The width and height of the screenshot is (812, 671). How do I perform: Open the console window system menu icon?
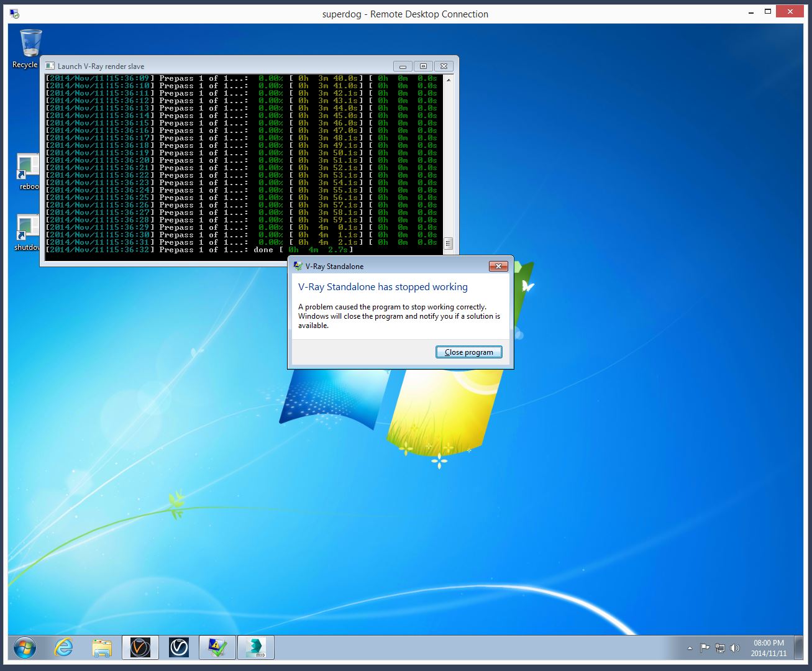click(x=50, y=66)
